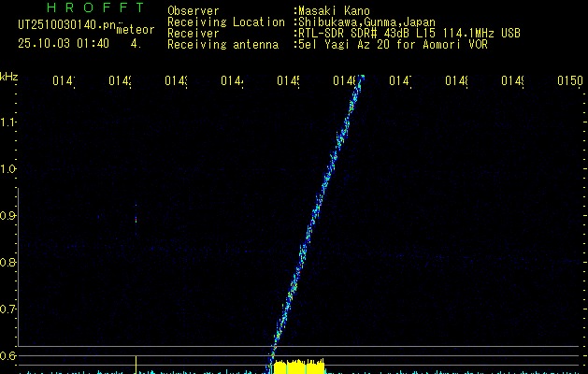
Task: Click the HROFFT title text
Action: [x=95, y=8]
